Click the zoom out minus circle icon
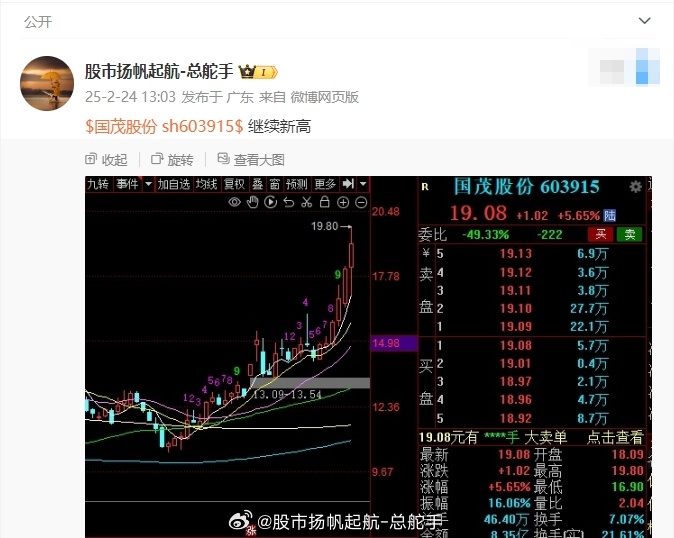674x538 pixels. 362,202
